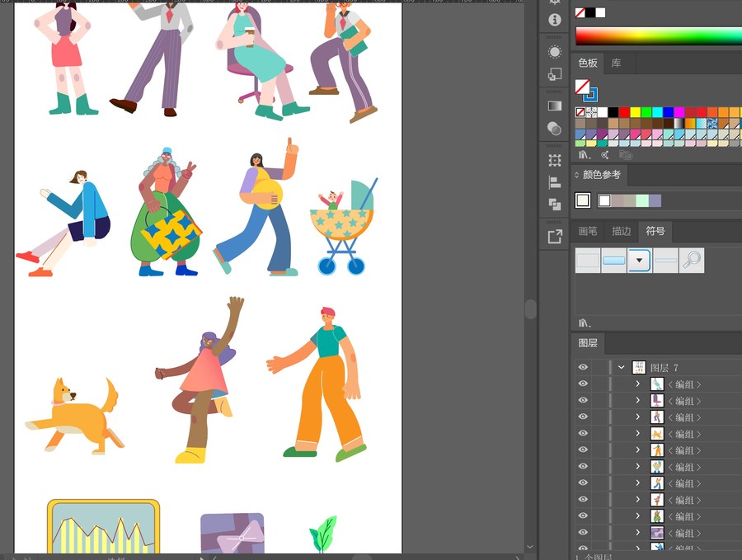This screenshot has height=560, width=742.
Task: Open the Align panel icon
Action: (555, 182)
